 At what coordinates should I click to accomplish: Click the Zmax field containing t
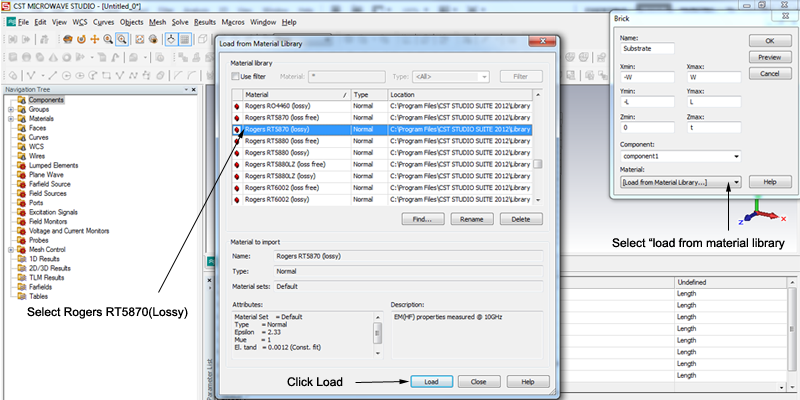click(x=714, y=128)
